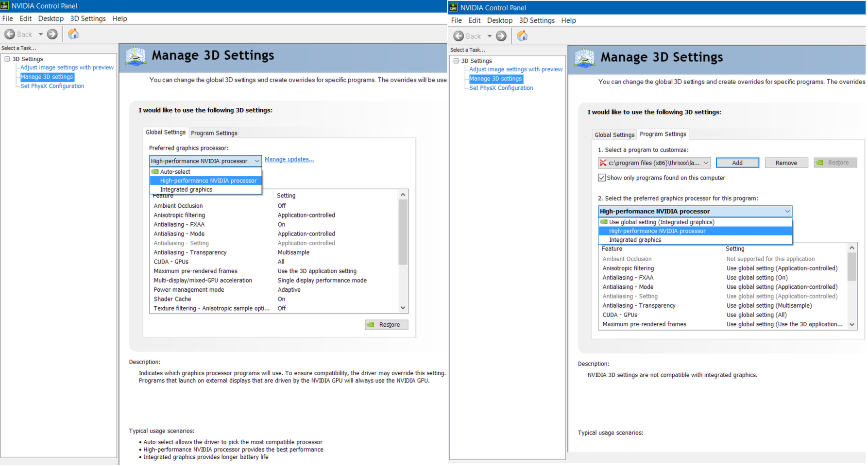Image resolution: width=868 pixels, height=466 pixels.
Task: Click scrollbar down arrow in left settings list
Action: 403,308
